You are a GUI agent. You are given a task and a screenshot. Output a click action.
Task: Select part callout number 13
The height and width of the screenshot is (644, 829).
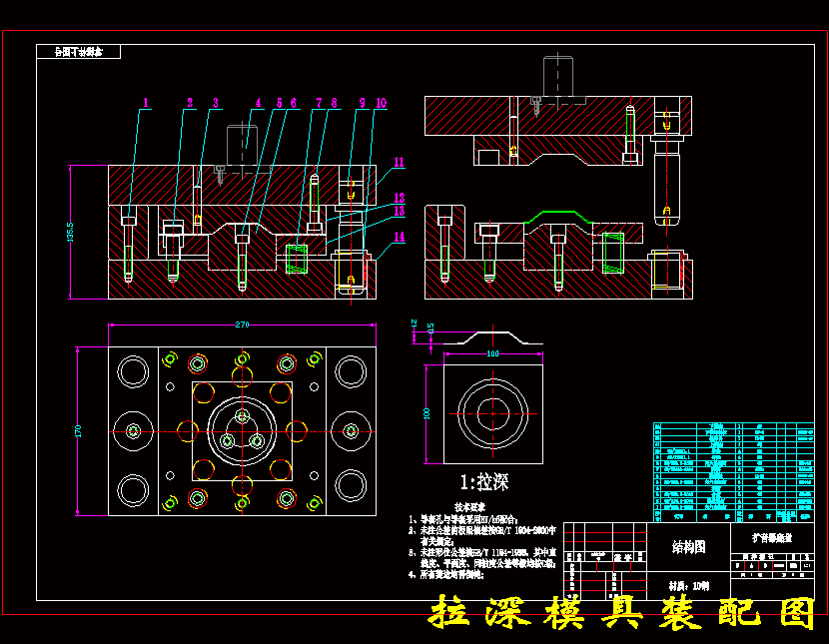[x=400, y=211]
